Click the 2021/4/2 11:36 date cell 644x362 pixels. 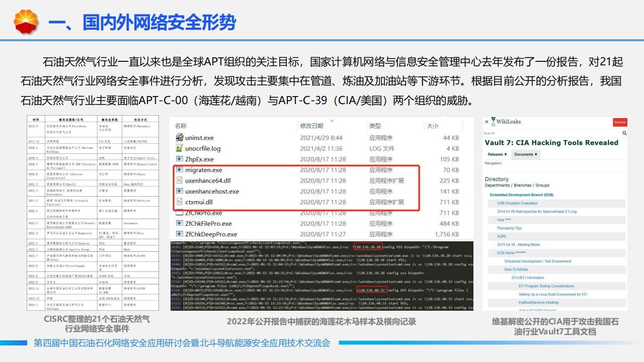(321, 148)
